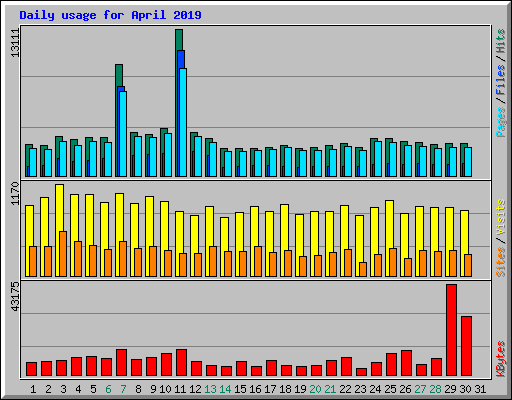Select the 1170 visits axis value
The width and height of the screenshot is (512, 400).
pos(15,194)
